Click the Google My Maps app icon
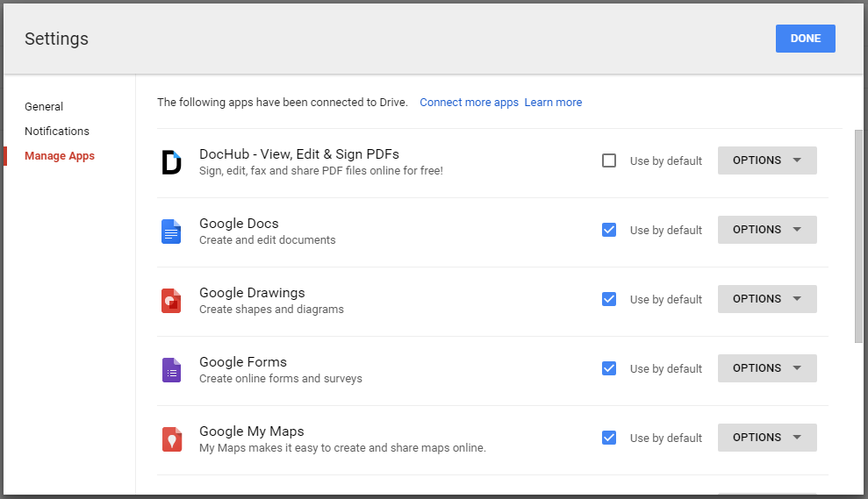This screenshot has width=868, height=499. point(172,439)
